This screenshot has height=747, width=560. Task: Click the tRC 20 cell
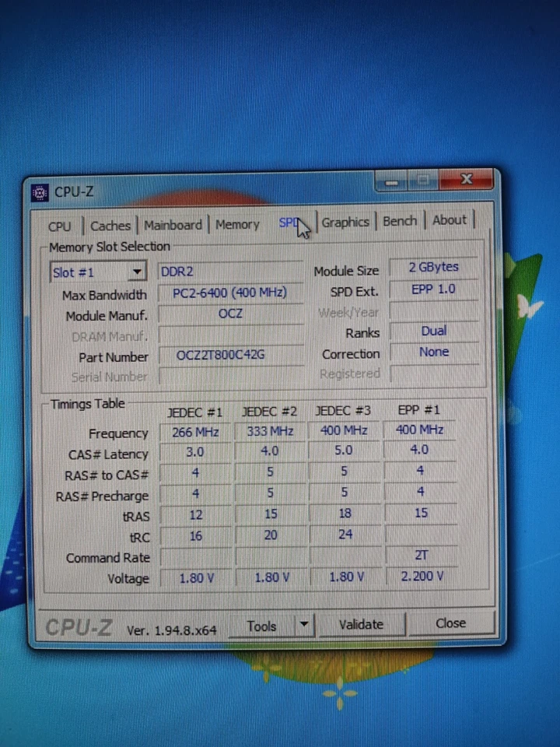coord(271,535)
